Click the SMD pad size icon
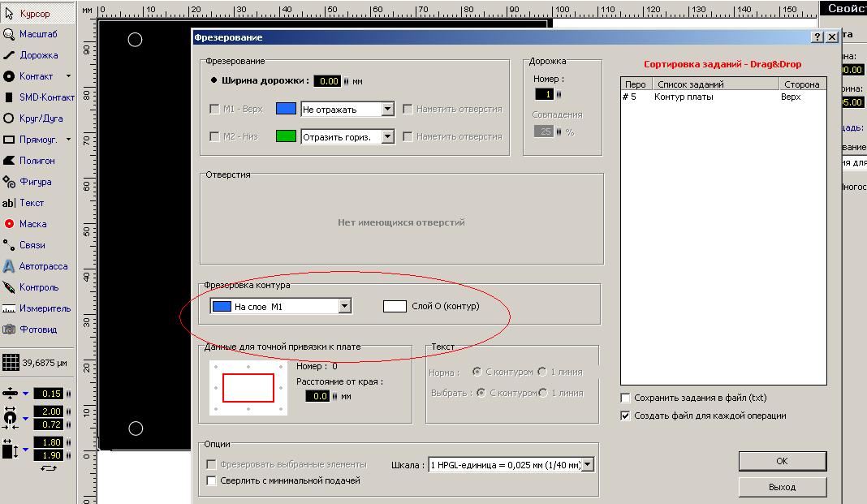The height and width of the screenshot is (504, 867). tap(10, 449)
